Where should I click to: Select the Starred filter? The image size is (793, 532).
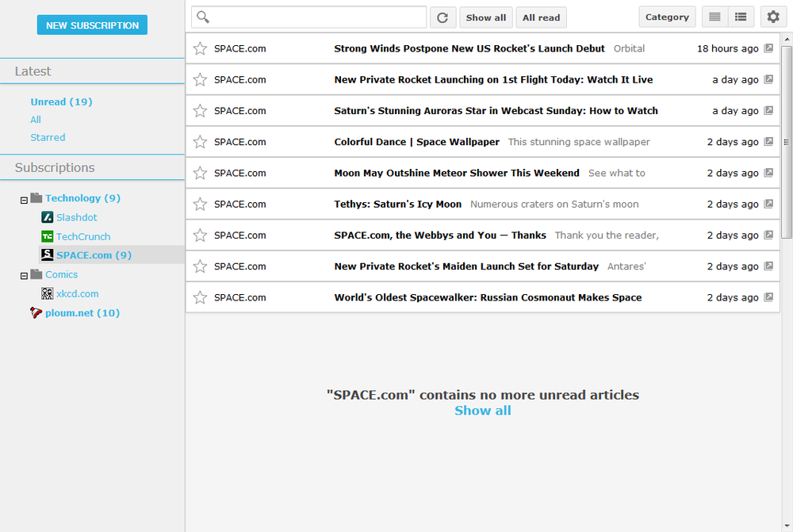pyautogui.click(x=48, y=137)
